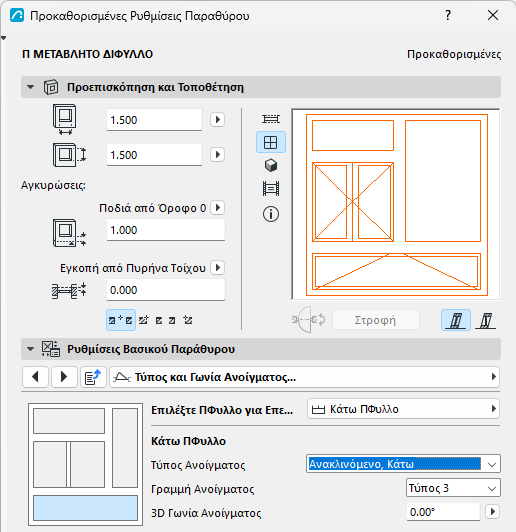Select top-left sash in schematic diagram
Image resolution: width=516 pixels, height=532 pixels.
[69, 421]
